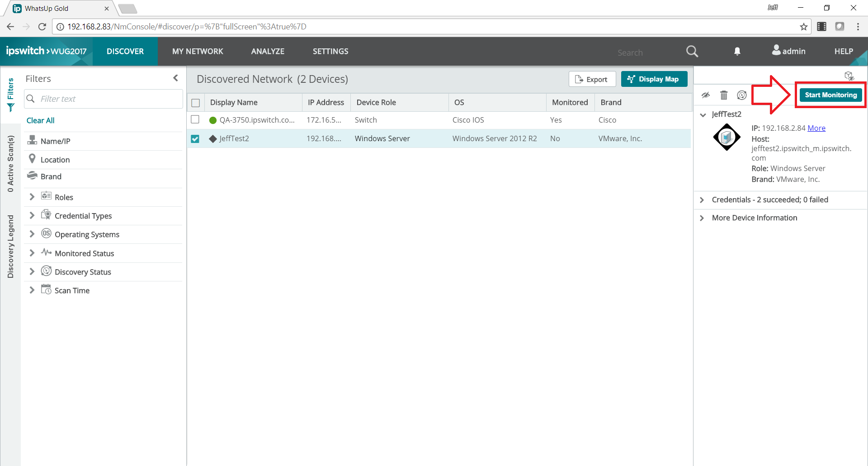Click the rescan device icon
The image size is (868, 466).
click(742, 95)
